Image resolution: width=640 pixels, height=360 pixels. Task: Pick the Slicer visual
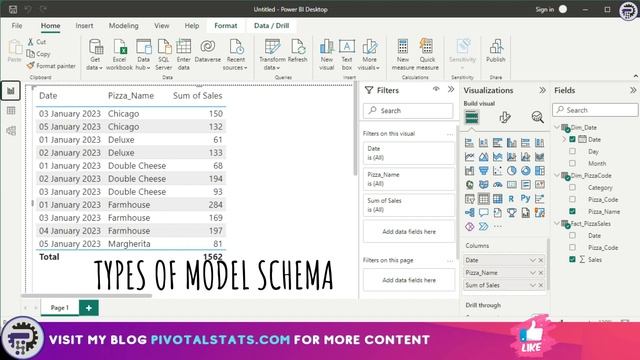tap(469, 199)
